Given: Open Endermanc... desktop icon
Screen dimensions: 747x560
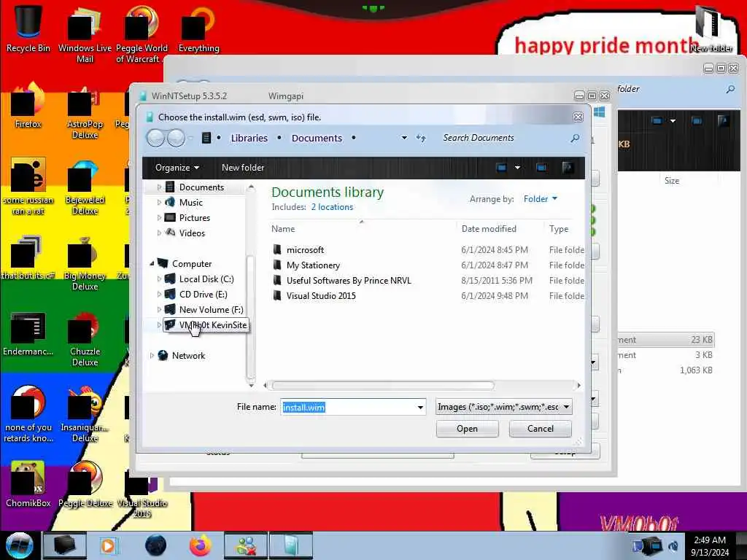Looking at the screenshot, I should click(28, 333).
